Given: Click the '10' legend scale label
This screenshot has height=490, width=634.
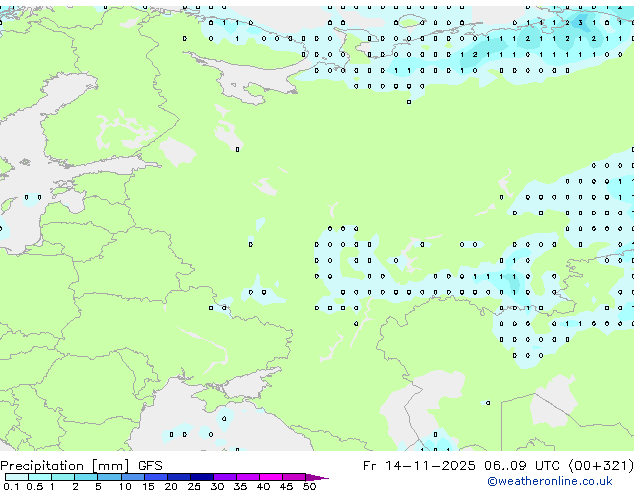Looking at the screenshot, I should 125,486.
